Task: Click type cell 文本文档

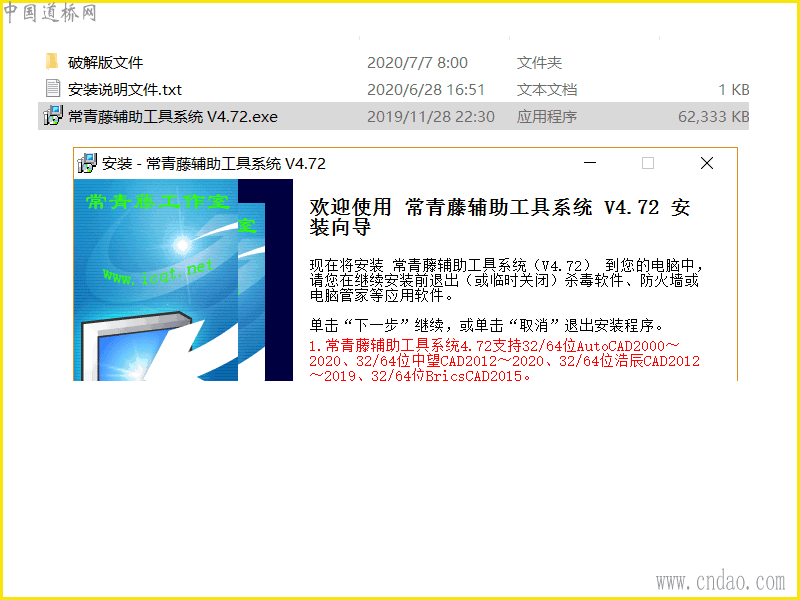Action: coord(547,89)
